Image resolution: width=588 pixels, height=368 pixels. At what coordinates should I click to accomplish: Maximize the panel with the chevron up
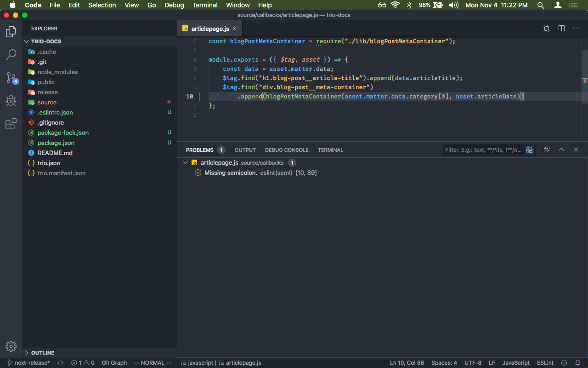pyautogui.click(x=561, y=150)
